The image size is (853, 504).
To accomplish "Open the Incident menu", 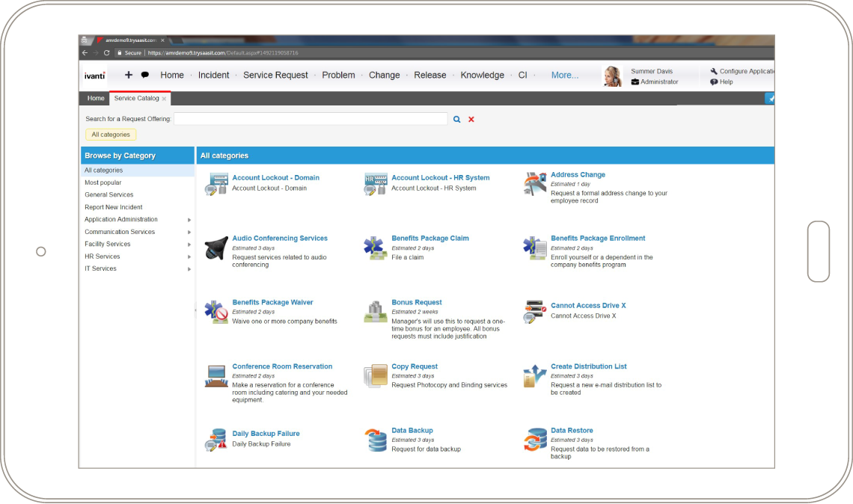I will coord(214,75).
